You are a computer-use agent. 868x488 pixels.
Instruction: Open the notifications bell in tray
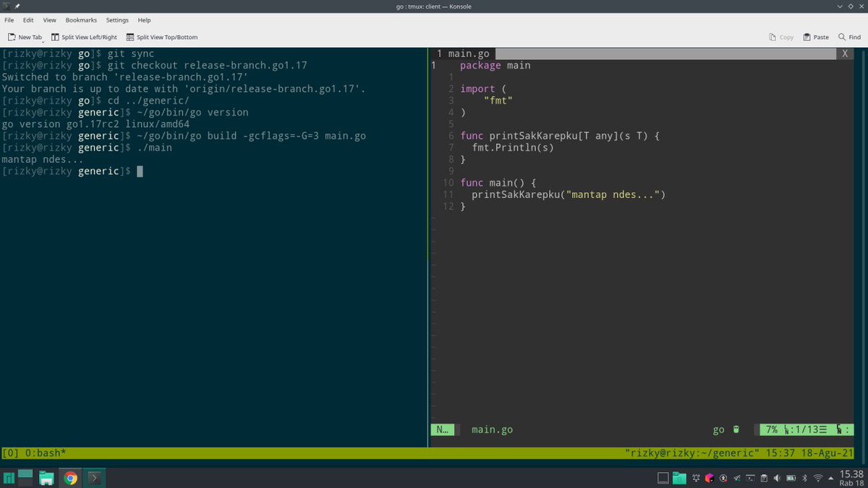pos(695,478)
